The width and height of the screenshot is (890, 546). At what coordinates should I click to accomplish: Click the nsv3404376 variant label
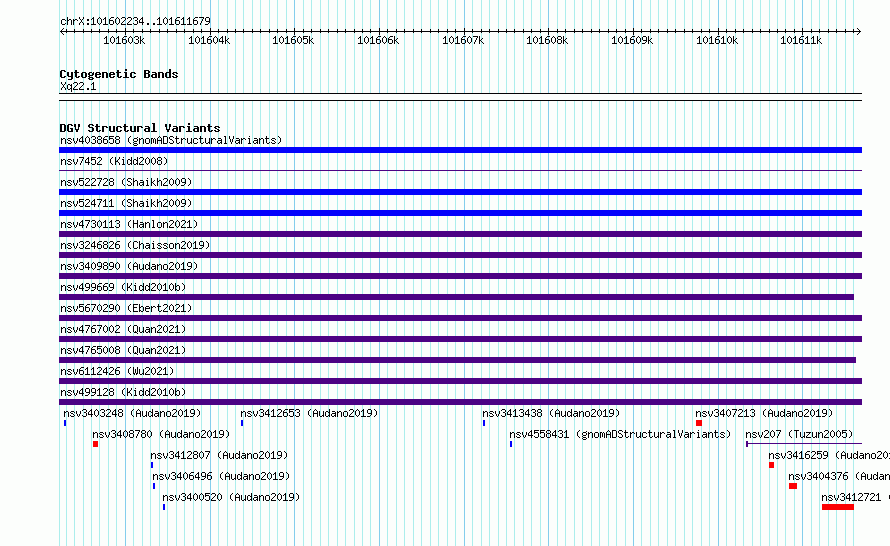839,476
